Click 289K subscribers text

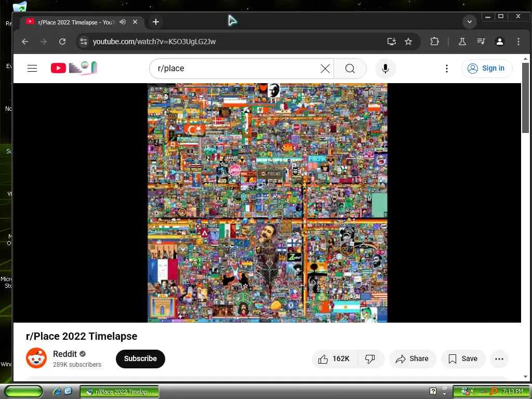(77, 364)
